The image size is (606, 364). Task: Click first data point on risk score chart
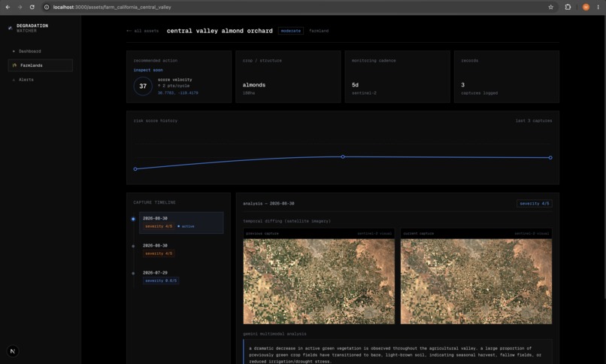(x=135, y=169)
